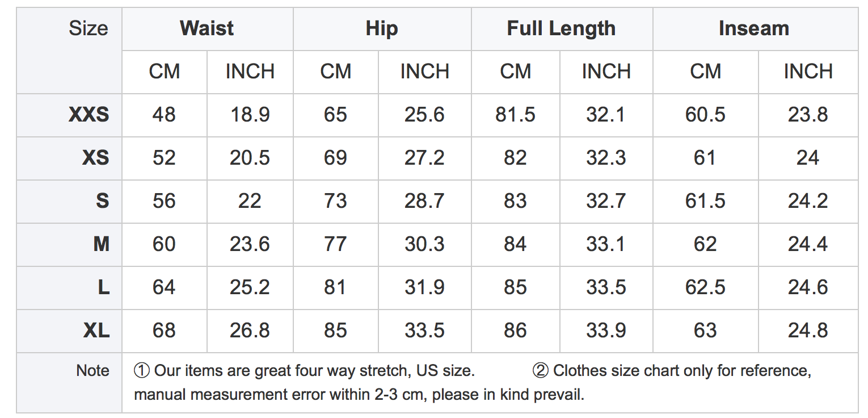Click the S size row label

(x=102, y=201)
